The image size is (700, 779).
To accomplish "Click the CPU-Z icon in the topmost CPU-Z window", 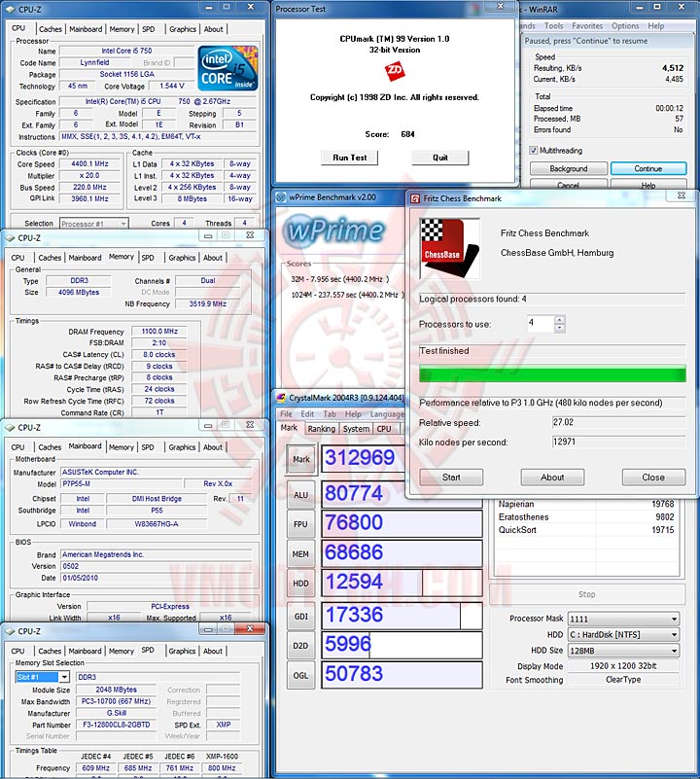I will coord(10,9).
